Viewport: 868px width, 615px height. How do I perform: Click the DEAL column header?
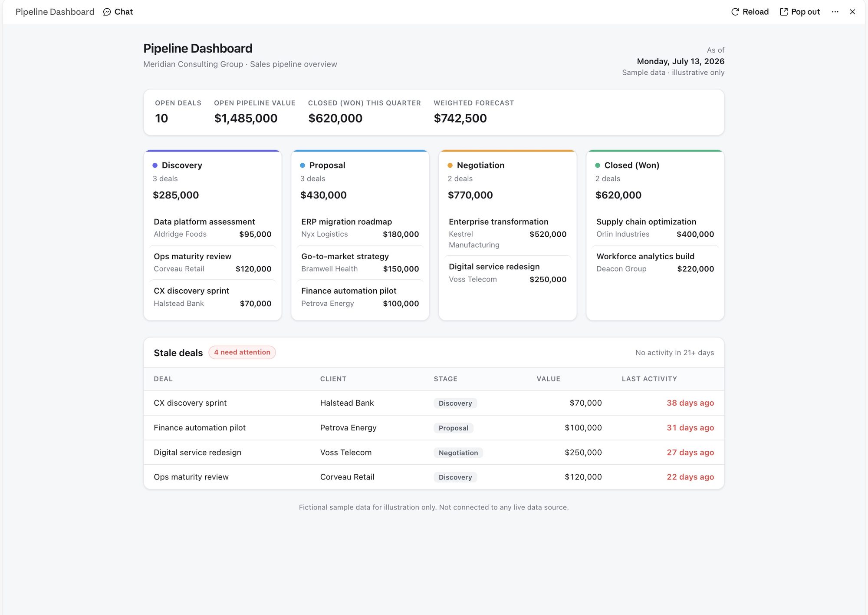(x=163, y=379)
